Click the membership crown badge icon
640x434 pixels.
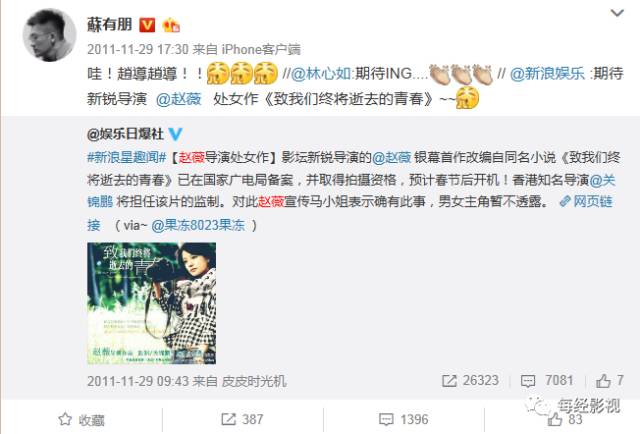171,25
